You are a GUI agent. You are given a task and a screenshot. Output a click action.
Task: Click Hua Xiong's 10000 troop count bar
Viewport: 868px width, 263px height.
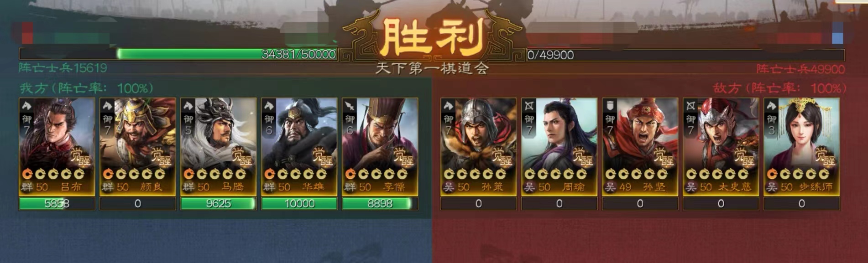(x=299, y=203)
